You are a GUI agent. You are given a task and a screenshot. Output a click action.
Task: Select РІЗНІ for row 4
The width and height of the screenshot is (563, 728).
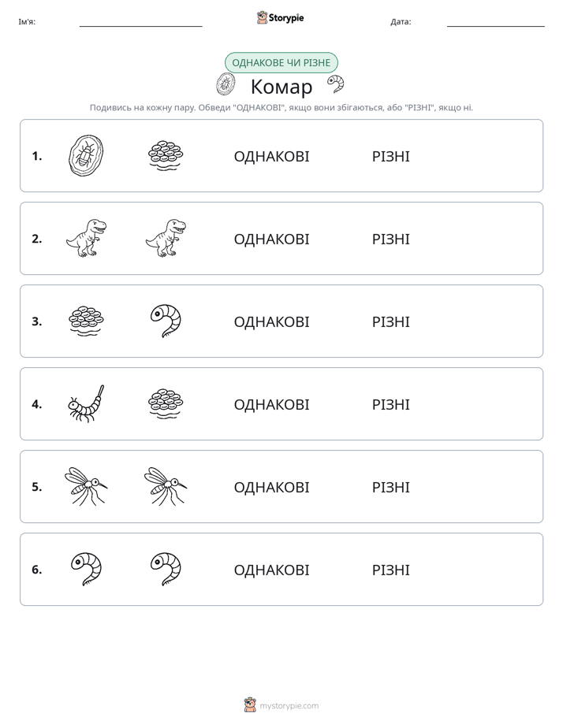[390, 404]
